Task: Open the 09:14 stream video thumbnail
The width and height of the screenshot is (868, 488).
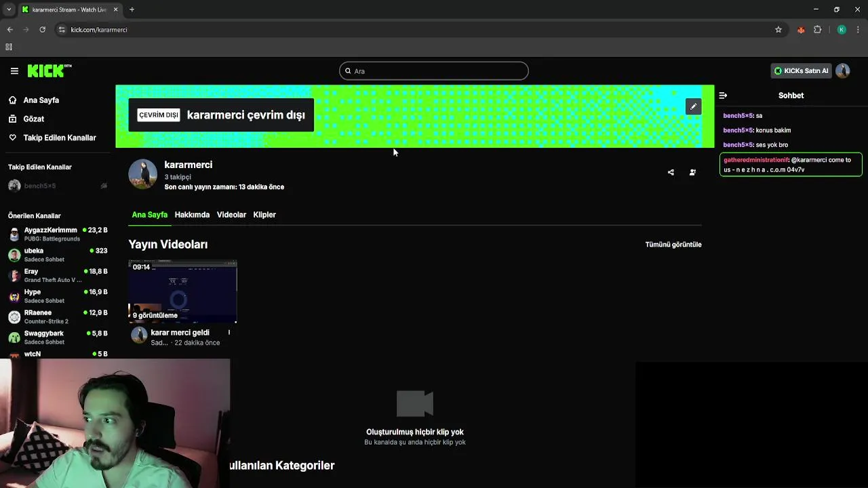Action: click(183, 291)
